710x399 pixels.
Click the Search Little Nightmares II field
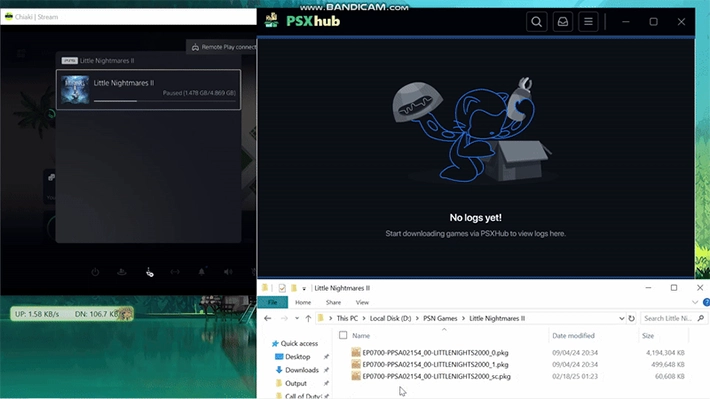[668, 318]
